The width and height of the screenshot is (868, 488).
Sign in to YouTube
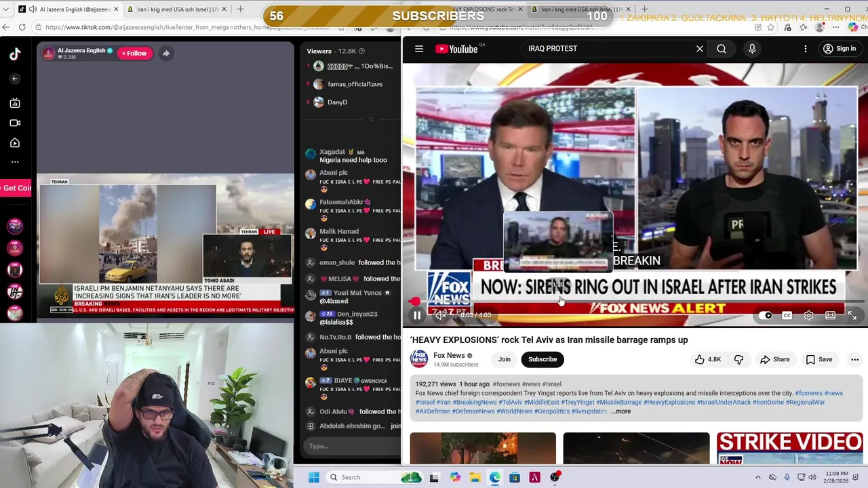(839, 49)
